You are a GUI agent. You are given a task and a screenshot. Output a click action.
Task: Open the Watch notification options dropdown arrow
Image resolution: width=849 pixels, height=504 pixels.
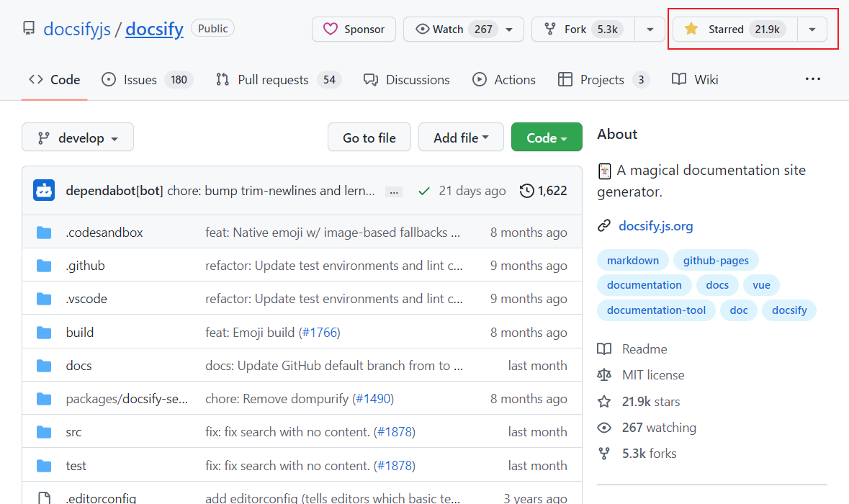[510, 30]
